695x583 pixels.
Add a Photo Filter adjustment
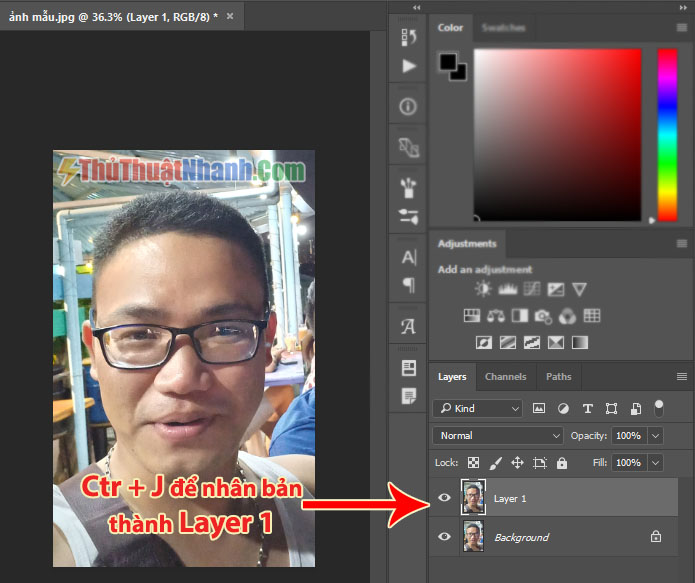(543, 316)
